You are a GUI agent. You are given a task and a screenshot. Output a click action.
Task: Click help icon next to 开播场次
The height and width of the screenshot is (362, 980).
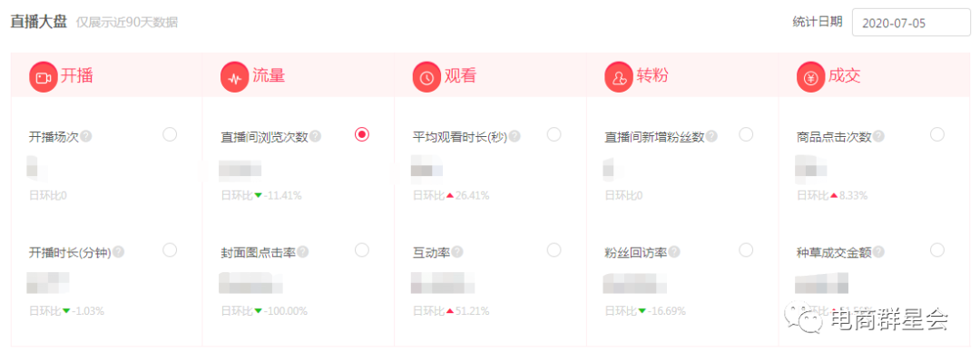tap(85, 136)
